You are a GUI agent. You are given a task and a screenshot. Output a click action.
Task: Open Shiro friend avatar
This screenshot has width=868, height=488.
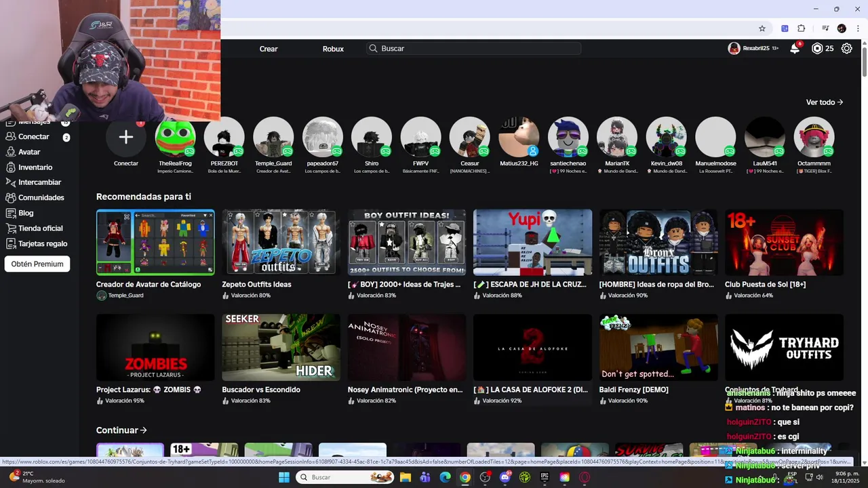372,137
